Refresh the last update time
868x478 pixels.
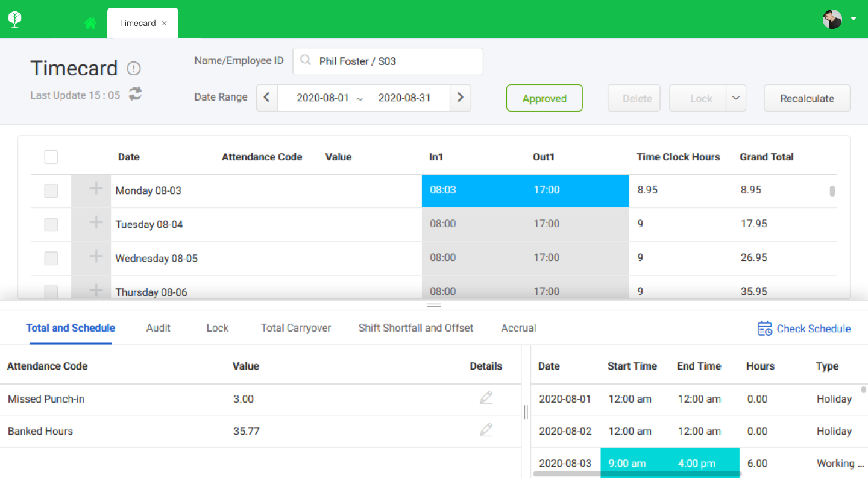tap(136, 93)
